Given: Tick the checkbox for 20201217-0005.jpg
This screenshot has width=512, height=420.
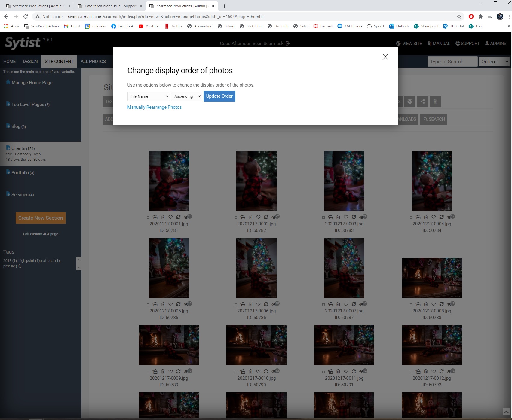Looking at the screenshot, I should [x=148, y=304].
